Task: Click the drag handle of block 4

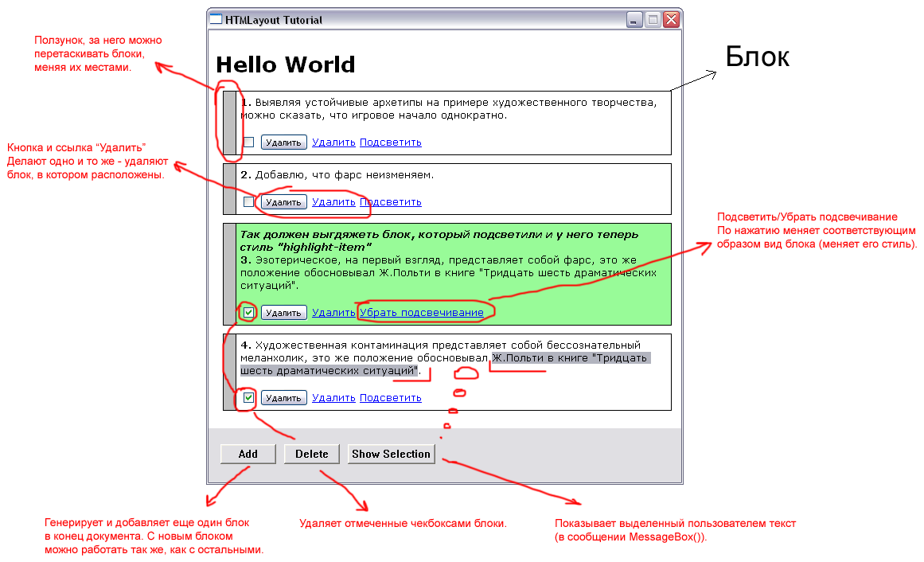Action: [x=229, y=372]
